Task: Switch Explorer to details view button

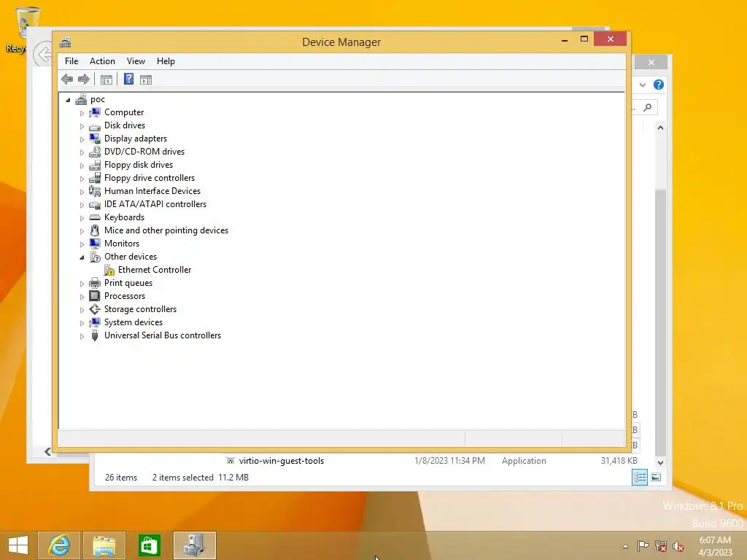Action: [x=639, y=477]
